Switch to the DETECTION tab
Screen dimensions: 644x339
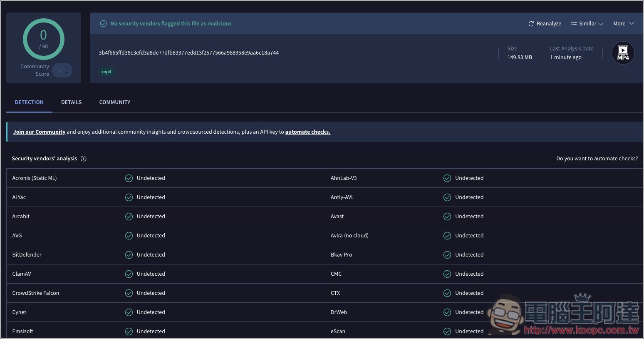coord(29,102)
